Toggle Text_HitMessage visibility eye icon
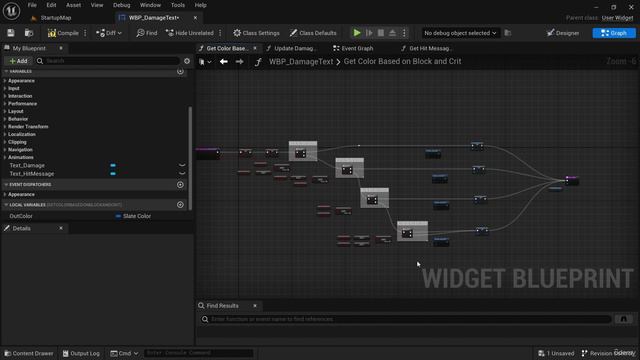 pyautogui.click(x=182, y=174)
